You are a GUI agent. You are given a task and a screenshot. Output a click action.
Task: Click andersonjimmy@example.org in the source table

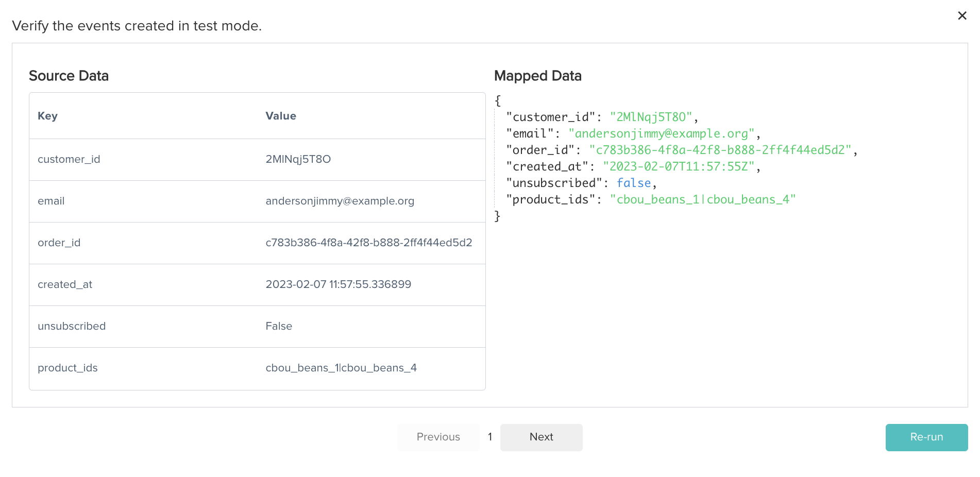(x=340, y=201)
